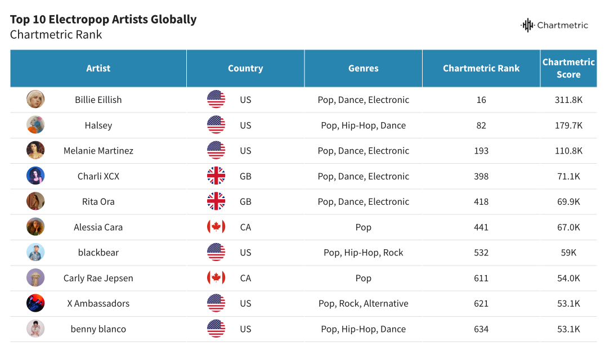Open the Carly Rae Jepsen name link
The image size is (605, 364).
pos(98,278)
